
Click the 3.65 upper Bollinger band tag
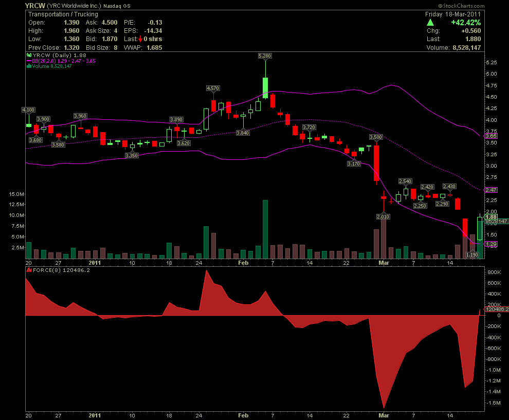491,136
